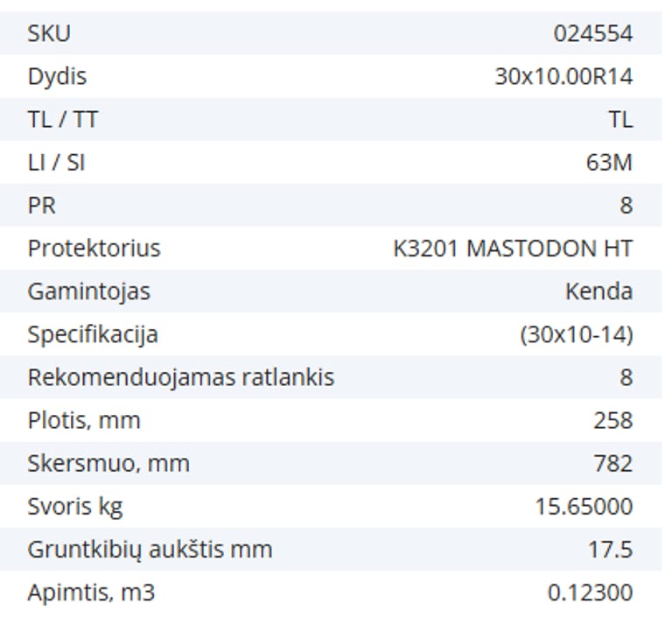Click the Rekomenduojamas ratlankis label
This screenshot has width=672, height=632.
(180, 378)
